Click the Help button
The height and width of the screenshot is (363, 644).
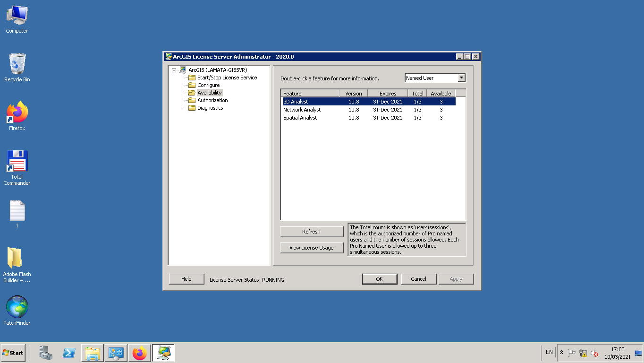coord(186,279)
